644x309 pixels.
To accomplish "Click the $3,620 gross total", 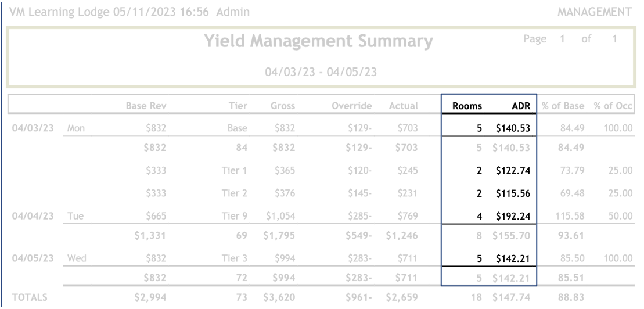I will coord(281,299).
